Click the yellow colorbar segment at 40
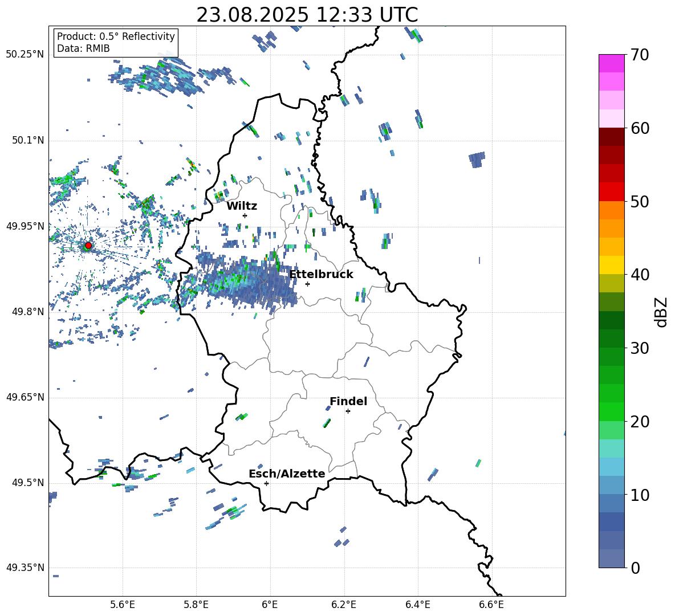This screenshot has height=616, width=675. point(611,265)
